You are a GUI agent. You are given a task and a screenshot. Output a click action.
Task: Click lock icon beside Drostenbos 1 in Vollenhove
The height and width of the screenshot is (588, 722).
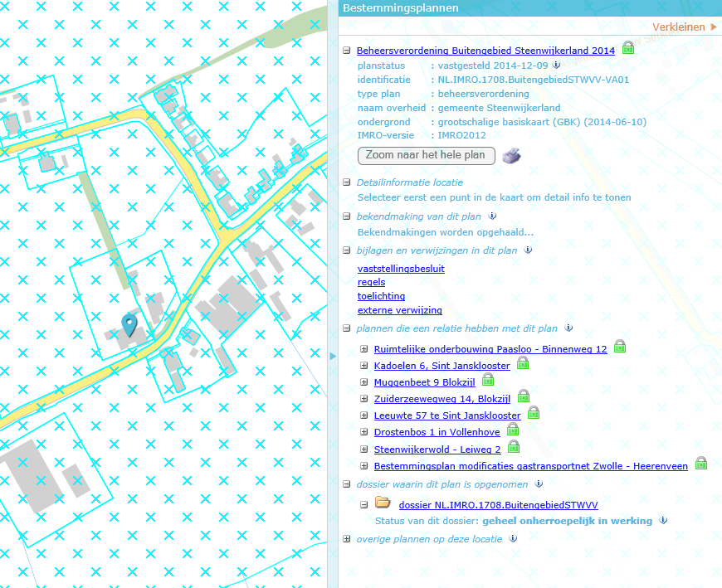point(513,429)
